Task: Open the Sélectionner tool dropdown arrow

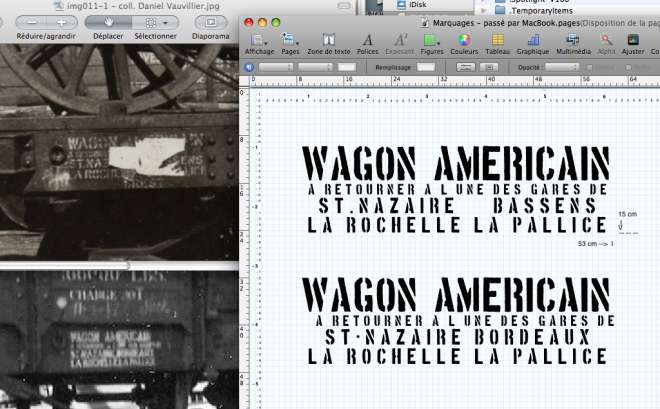Action: (x=166, y=23)
